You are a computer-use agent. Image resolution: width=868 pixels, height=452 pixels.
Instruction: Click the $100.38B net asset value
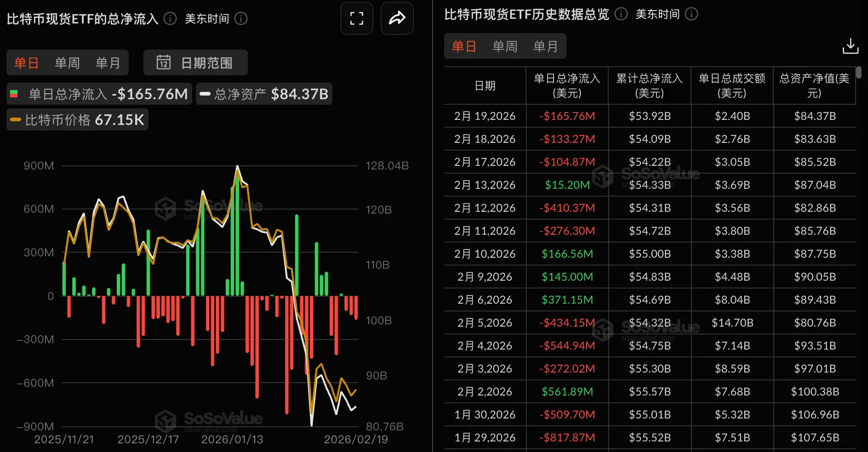coord(815,391)
